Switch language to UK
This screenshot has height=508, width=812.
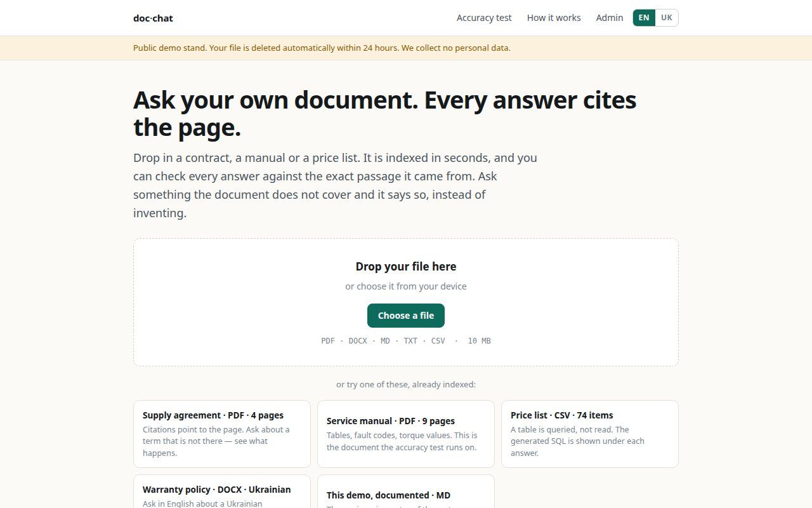[x=667, y=18]
